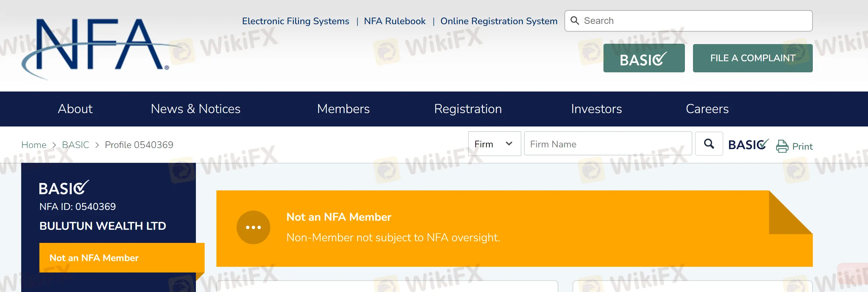Open the NFA Rulebook link

coord(394,21)
